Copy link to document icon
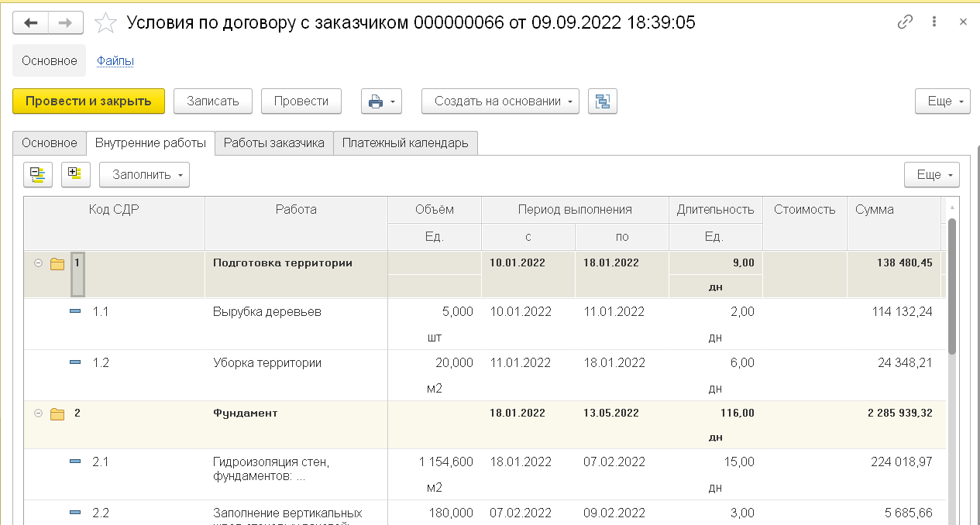This screenshot has width=980, height=525. [x=905, y=22]
